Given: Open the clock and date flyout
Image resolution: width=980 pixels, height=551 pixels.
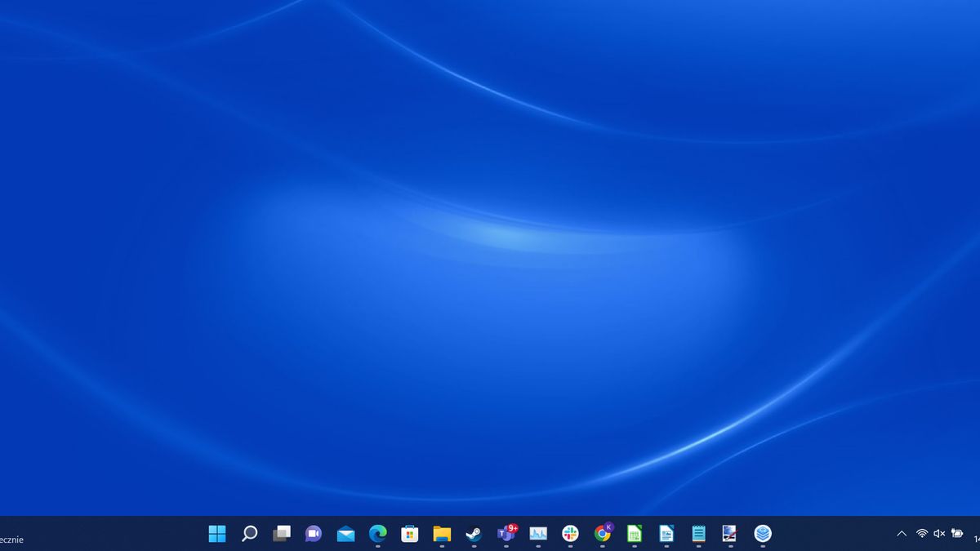Looking at the screenshot, I should (976, 535).
